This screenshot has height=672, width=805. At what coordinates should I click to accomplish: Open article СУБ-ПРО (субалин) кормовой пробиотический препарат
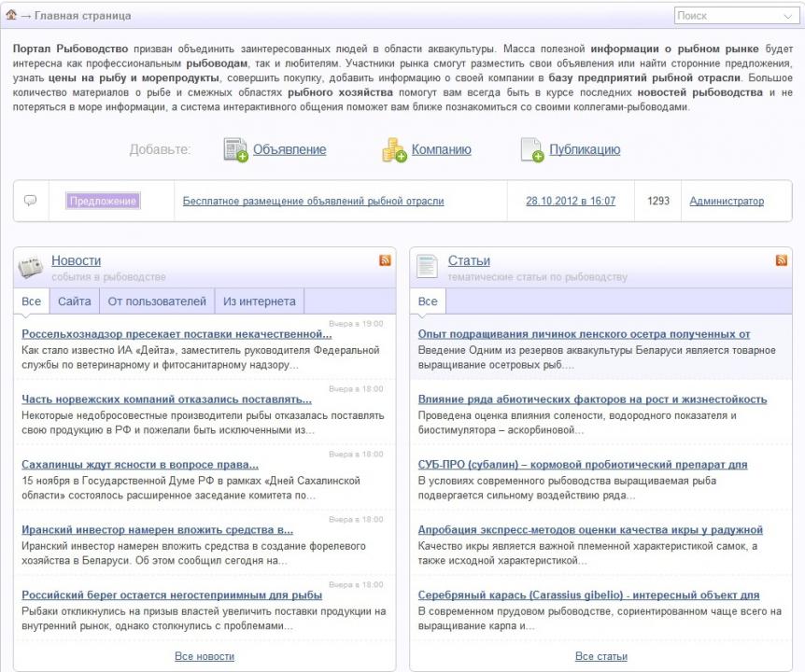583,464
